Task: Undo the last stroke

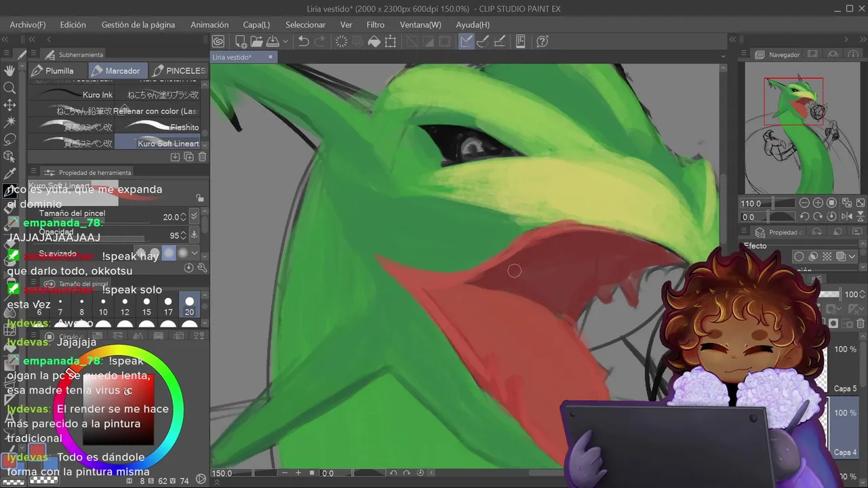Action: [x=303, y=41]
